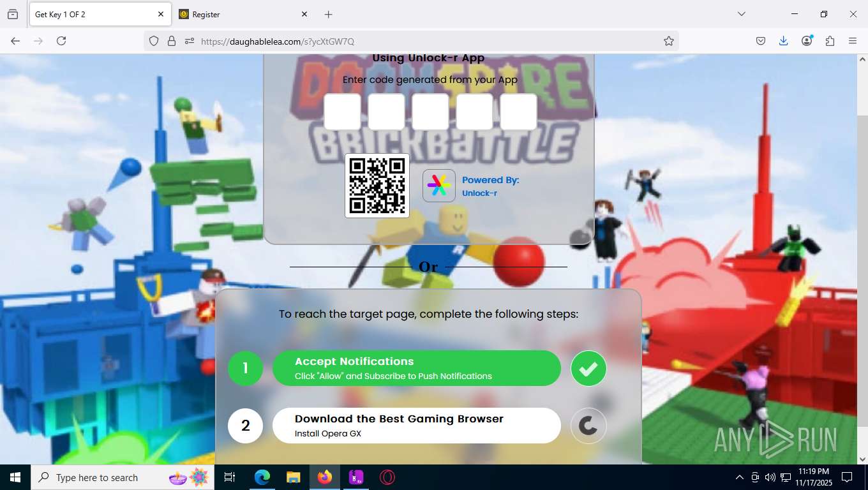Open Save to Pocket button
Screen dimensions: 868x490
761,41
